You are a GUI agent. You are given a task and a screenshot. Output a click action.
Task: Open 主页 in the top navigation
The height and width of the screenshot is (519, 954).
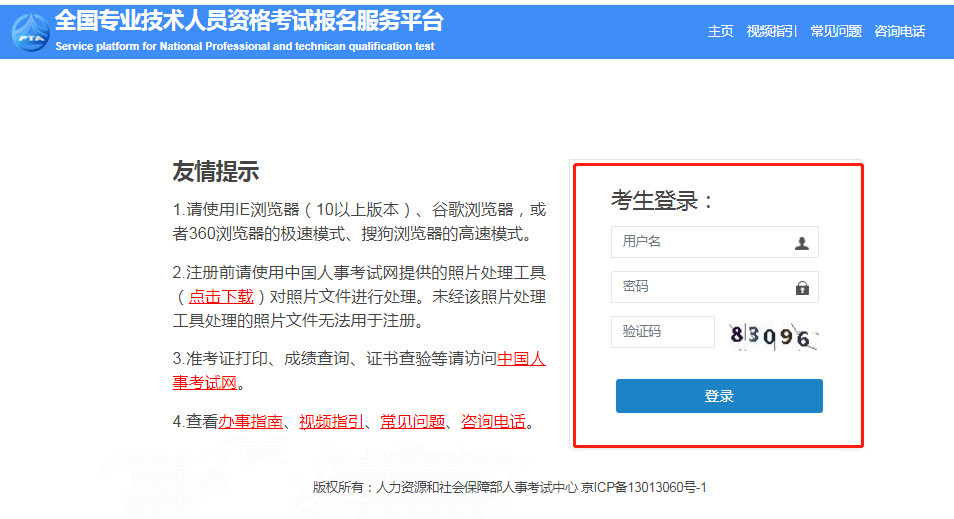point(720,31)
